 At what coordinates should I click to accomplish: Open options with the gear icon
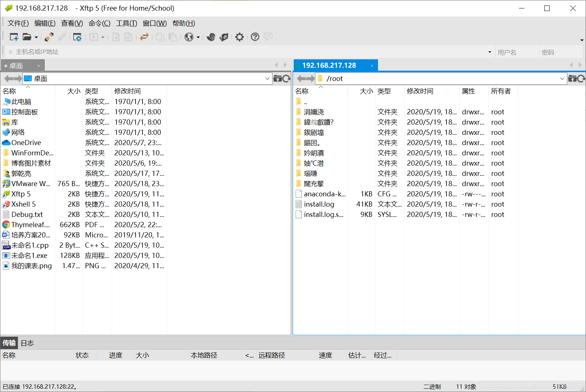tap(240, 37)
